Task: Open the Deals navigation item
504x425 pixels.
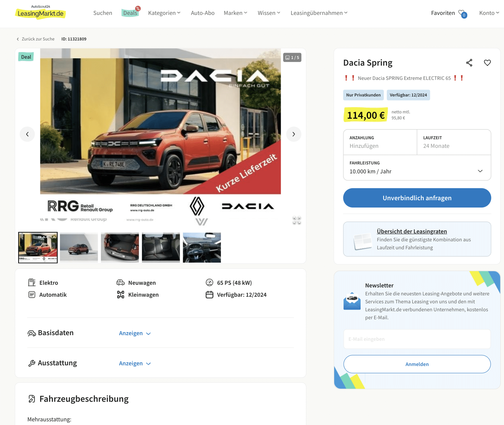Action: [x=130, y=13]
